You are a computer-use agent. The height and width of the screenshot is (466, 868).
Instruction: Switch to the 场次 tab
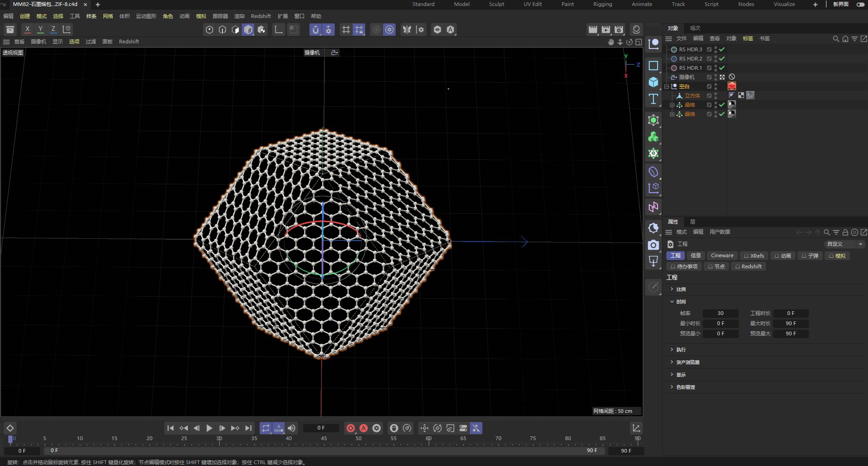click(695, 28)
